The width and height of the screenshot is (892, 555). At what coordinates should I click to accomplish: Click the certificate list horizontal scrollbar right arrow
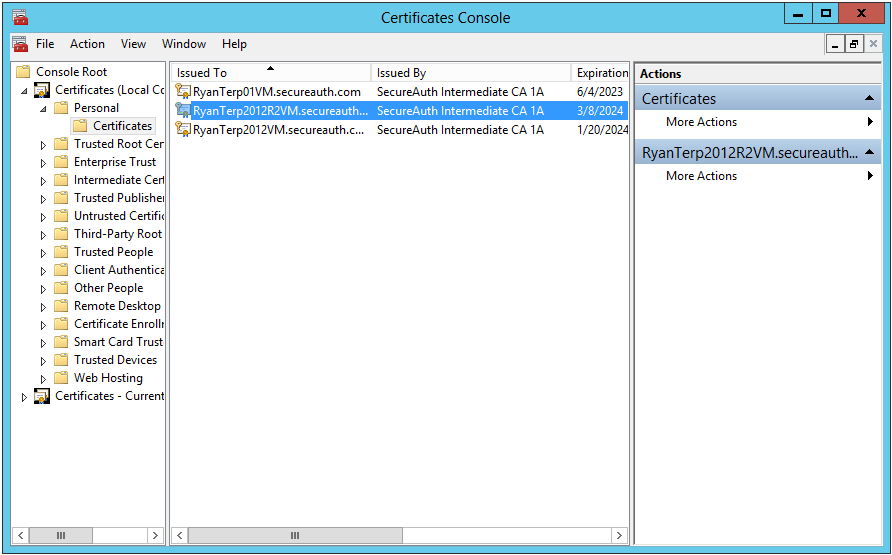pos(619,536)
